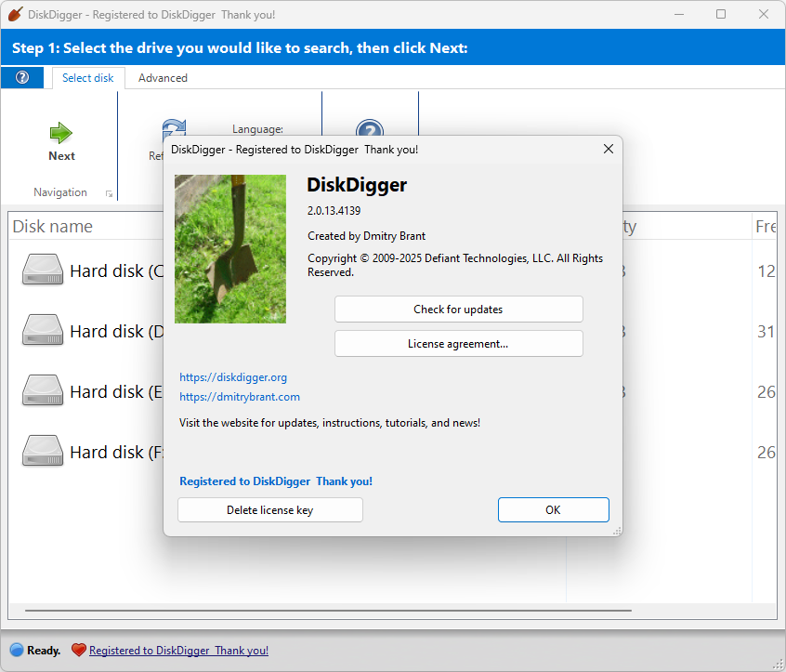
Task: Select Hard disk (D drive icon
Action: point(43,330)
